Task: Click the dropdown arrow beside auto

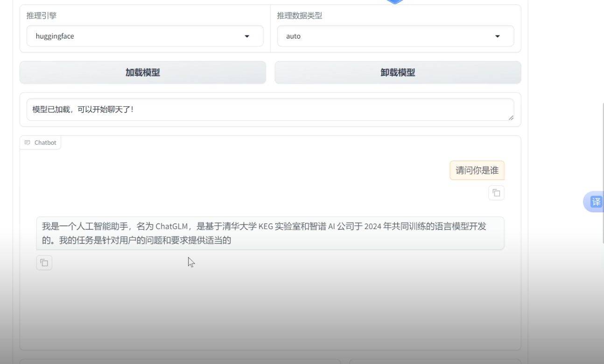Action: (x=498, y=36)
